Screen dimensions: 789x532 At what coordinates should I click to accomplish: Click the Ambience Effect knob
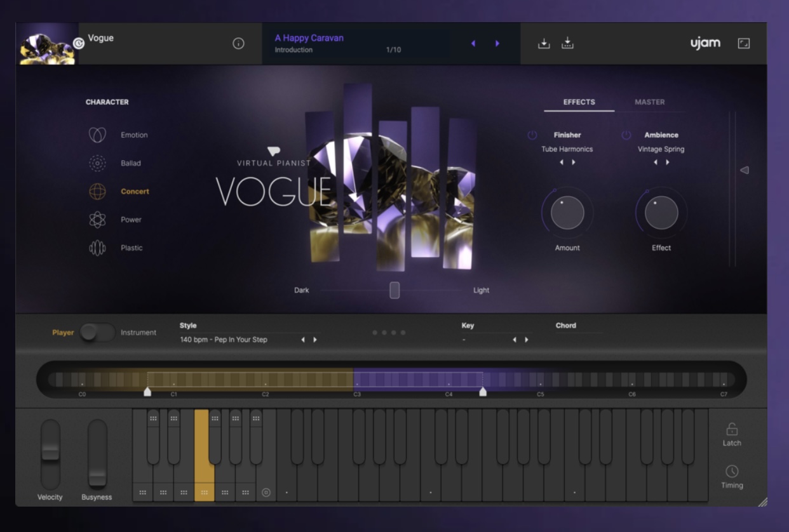[x=661, y=213]
